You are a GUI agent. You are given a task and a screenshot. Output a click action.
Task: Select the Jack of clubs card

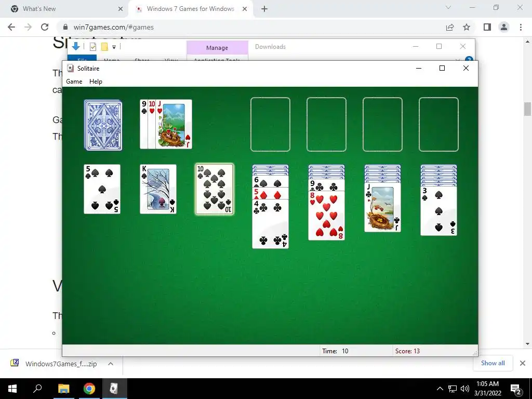coord(383,207)
